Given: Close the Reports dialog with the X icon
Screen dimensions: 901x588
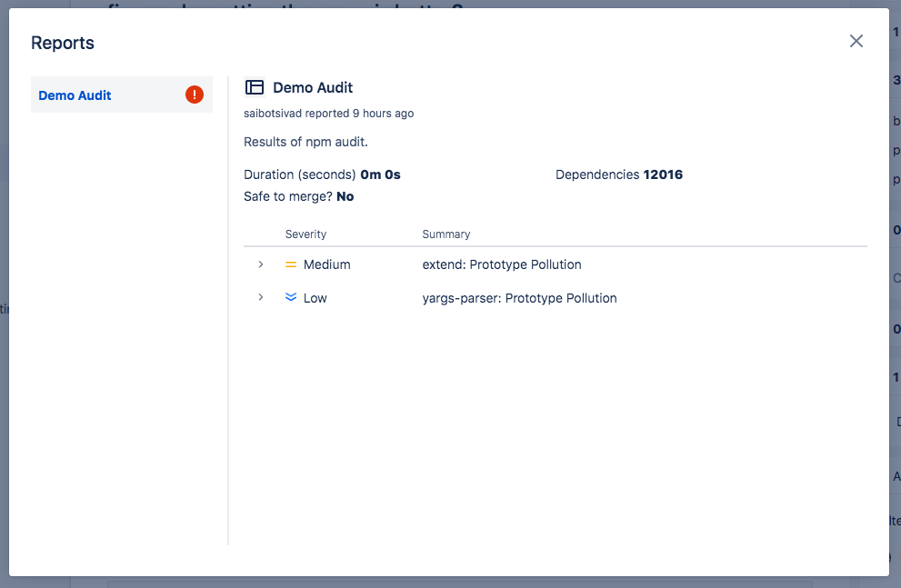Looking at the screenshot, I should (x=856, y=41).
